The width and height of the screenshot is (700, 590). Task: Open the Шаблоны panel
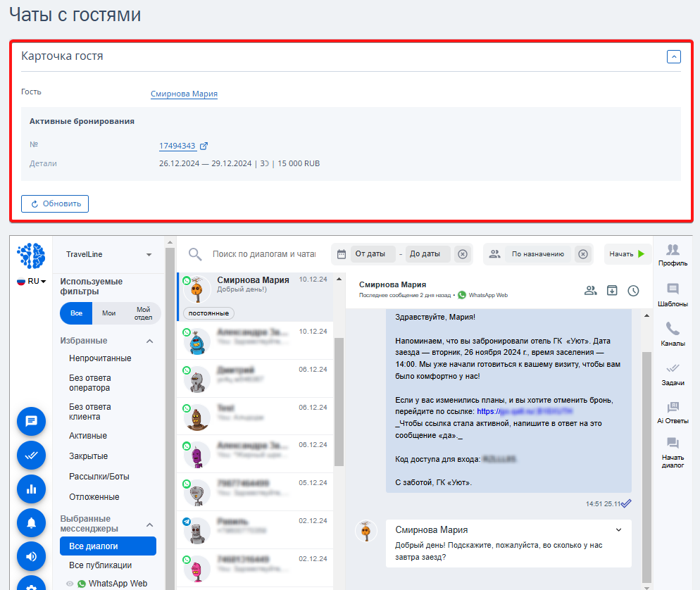click(x=673, y=295)
